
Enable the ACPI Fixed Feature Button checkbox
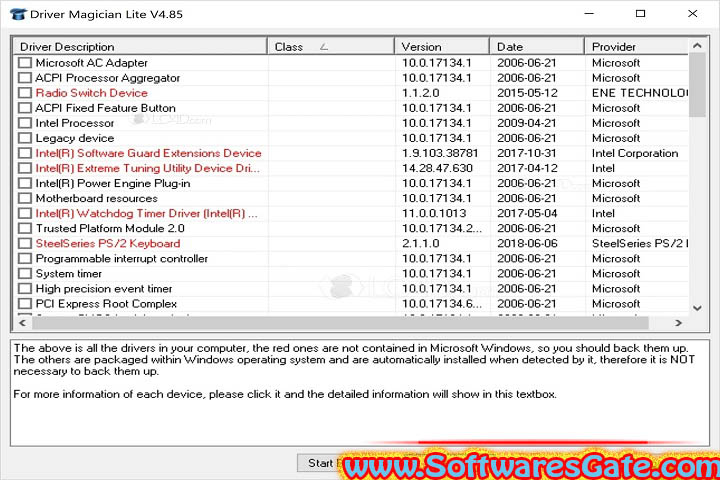point(25,108)
